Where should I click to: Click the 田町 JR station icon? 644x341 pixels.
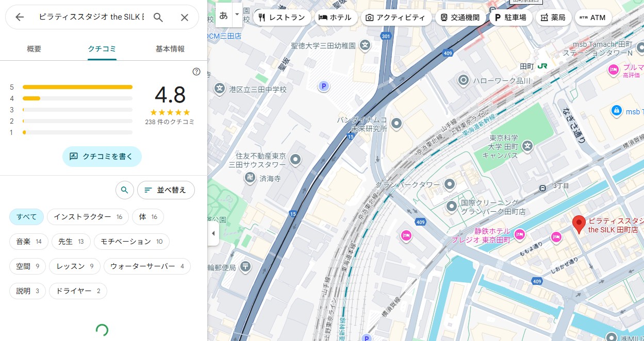click(542, 66)
